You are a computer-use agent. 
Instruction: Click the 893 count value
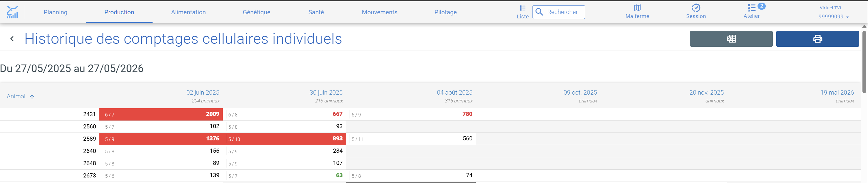[x=337, y=139]
